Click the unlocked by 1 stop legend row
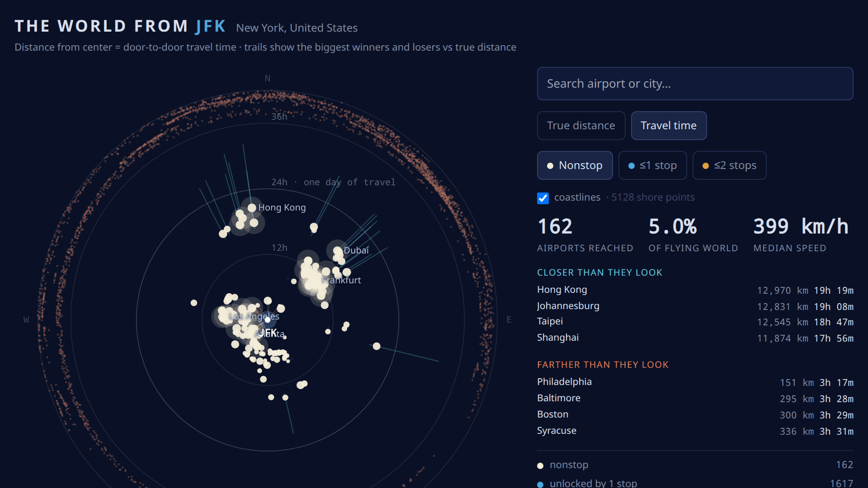 click(695, 483)
